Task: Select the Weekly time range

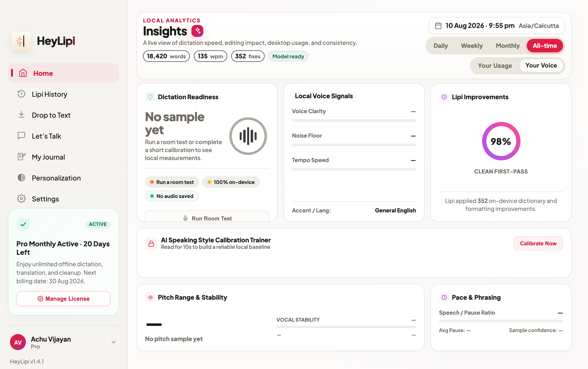Action: point(472,46)
